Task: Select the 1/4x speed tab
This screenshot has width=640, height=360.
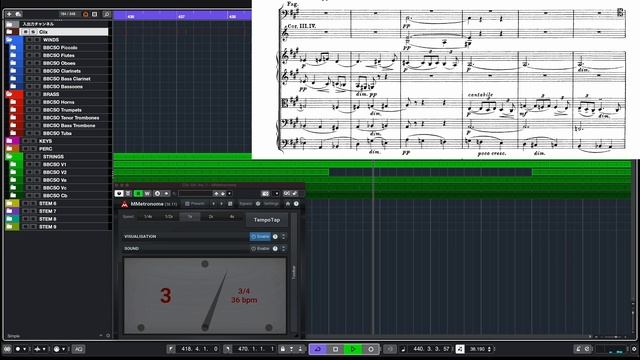Action: (x=148, y=217)
